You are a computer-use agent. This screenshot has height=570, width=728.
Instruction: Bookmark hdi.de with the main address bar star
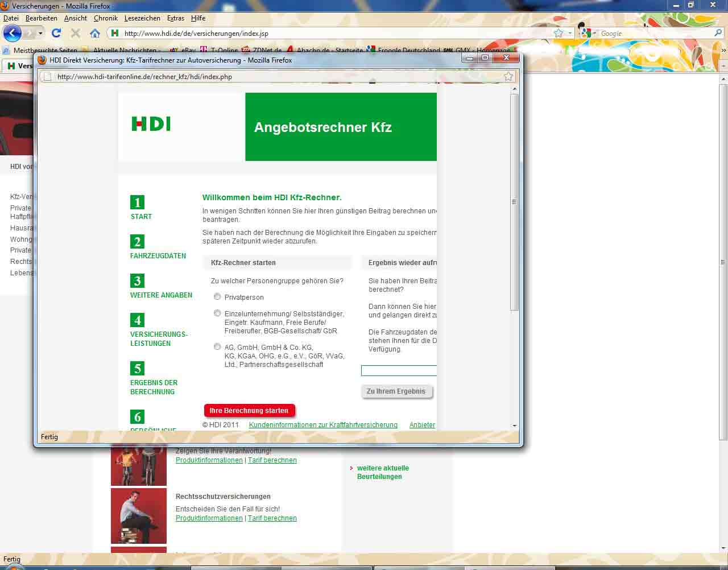[x=559, y=34]
